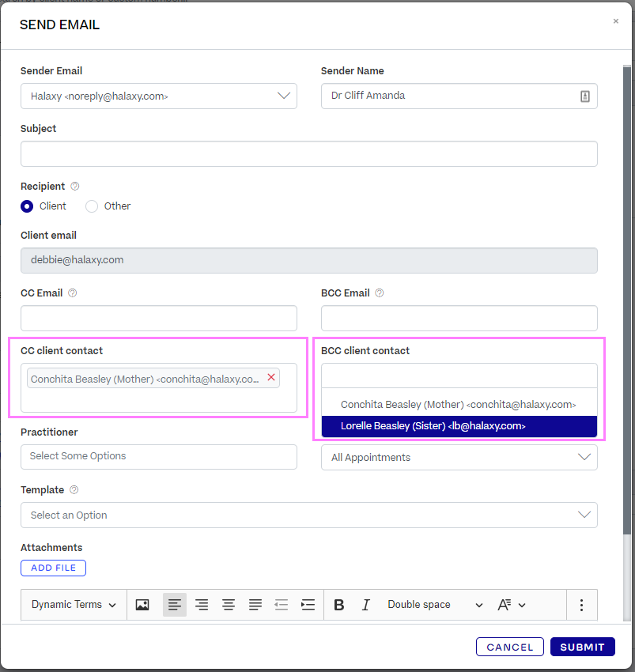635x672 pixels.
Task: Open the Double space line spacing dropdown
Action: tap(435, 605)
